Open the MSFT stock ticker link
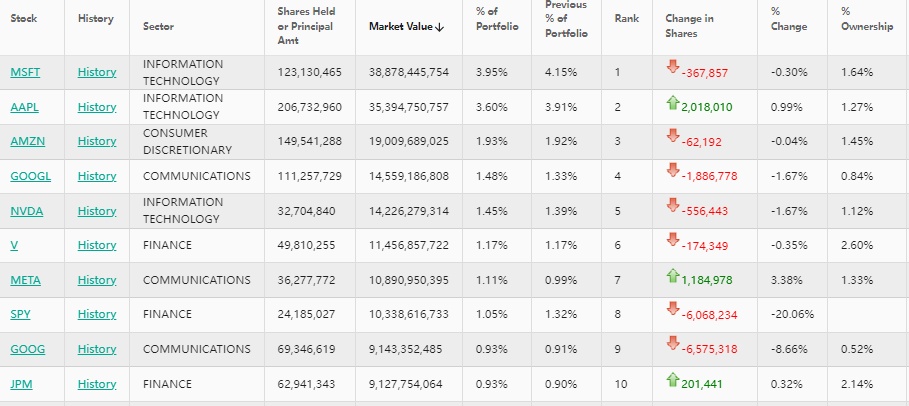The width and height of the screenshot is (909, 406). (23, 72)
